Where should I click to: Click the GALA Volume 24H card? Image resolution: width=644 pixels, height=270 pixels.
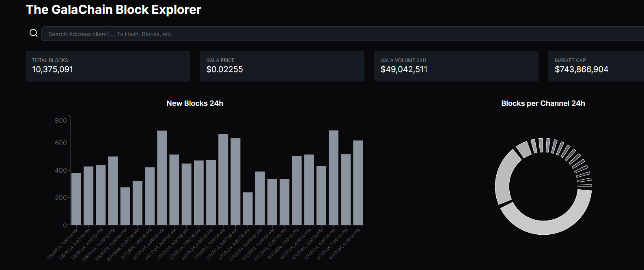[x=456, y=66]
